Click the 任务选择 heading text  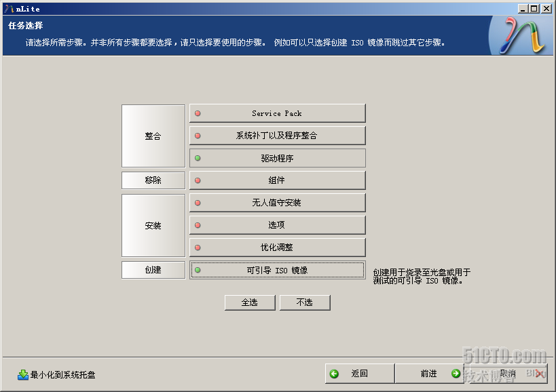coord(26,26)
